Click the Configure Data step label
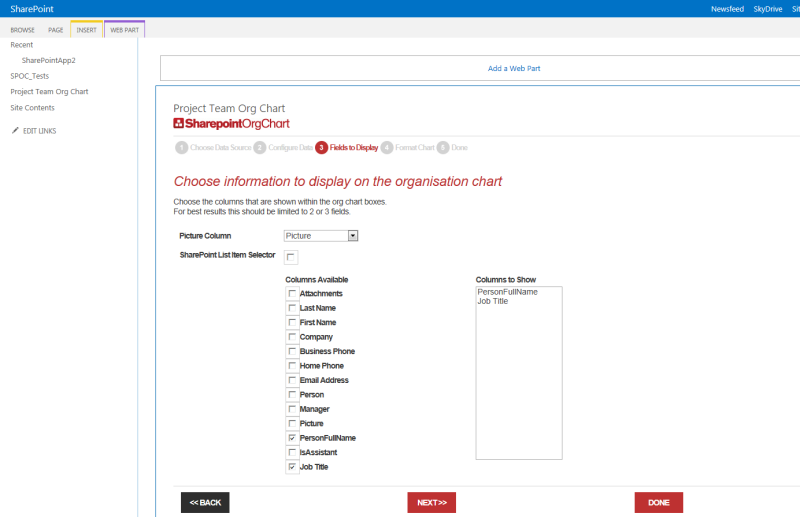The image size is (800, 517). (290, 147)
